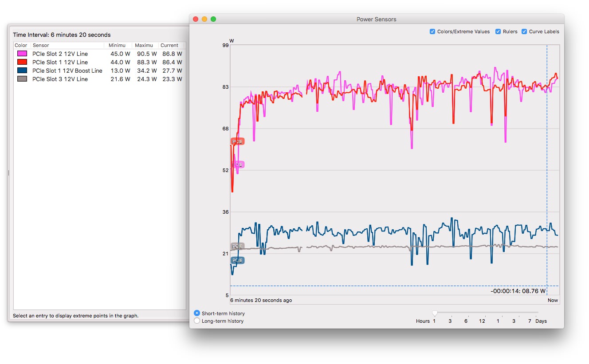Toggle the Colors/Extreme Values checkbox

tap(432, 32)
